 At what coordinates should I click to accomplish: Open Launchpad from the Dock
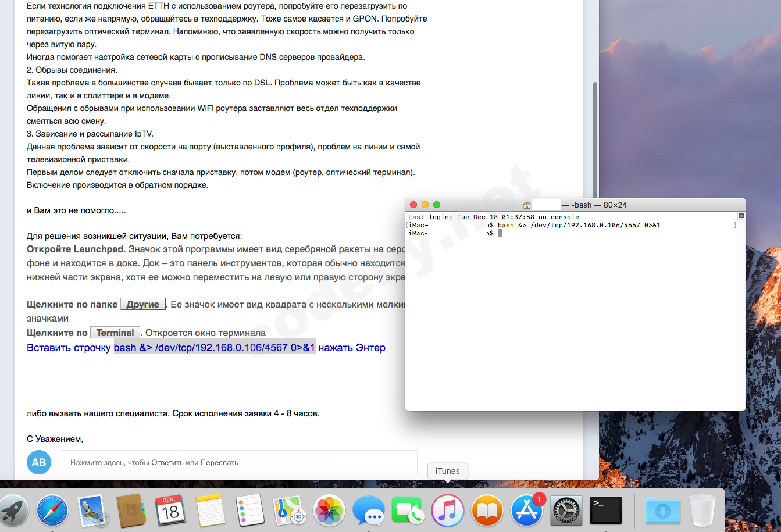tap(13, 511)
